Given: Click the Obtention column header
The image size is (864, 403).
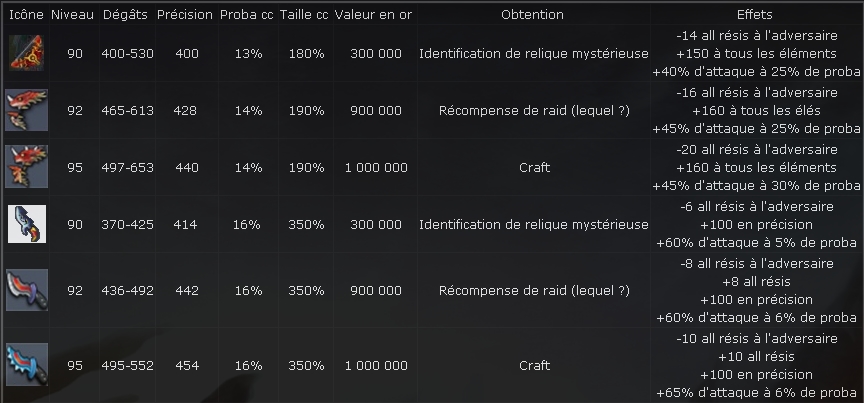Looking at the screenshot, I should coord(532,15).
